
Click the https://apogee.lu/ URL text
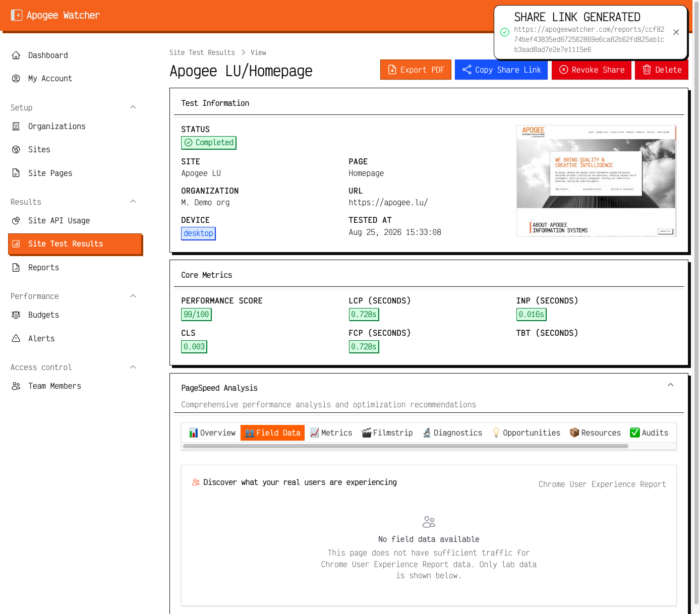pyautogui.click(x=388, y=203)
